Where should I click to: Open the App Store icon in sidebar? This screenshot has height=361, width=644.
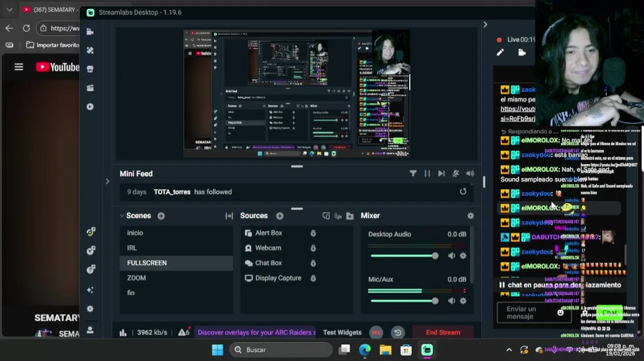click(x=90, y=69)
